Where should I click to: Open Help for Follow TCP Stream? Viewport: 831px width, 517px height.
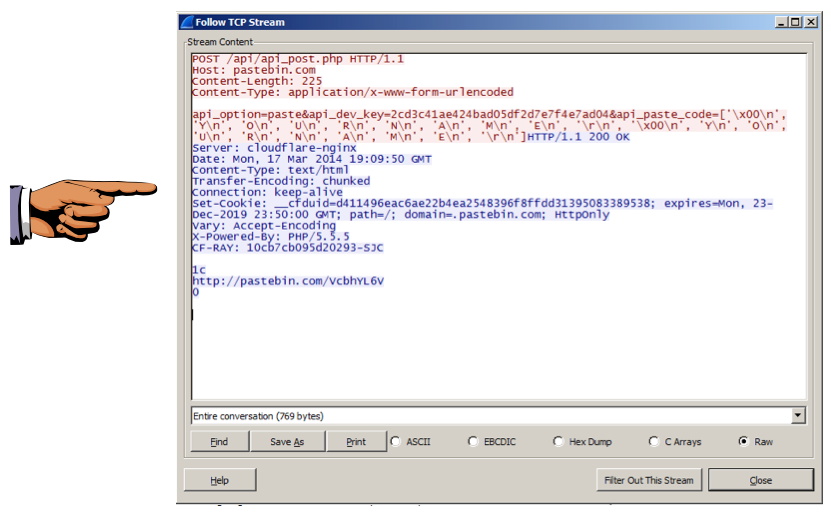point(220,480)
